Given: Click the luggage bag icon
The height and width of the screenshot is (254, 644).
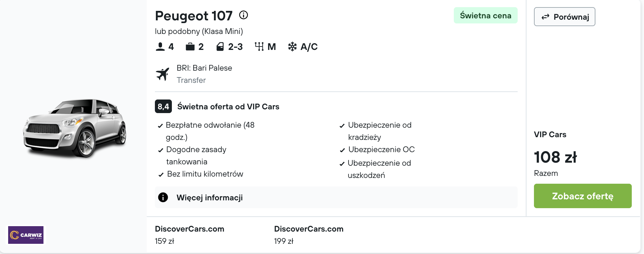Looking at the screenshot, I should tap(190, 47).
